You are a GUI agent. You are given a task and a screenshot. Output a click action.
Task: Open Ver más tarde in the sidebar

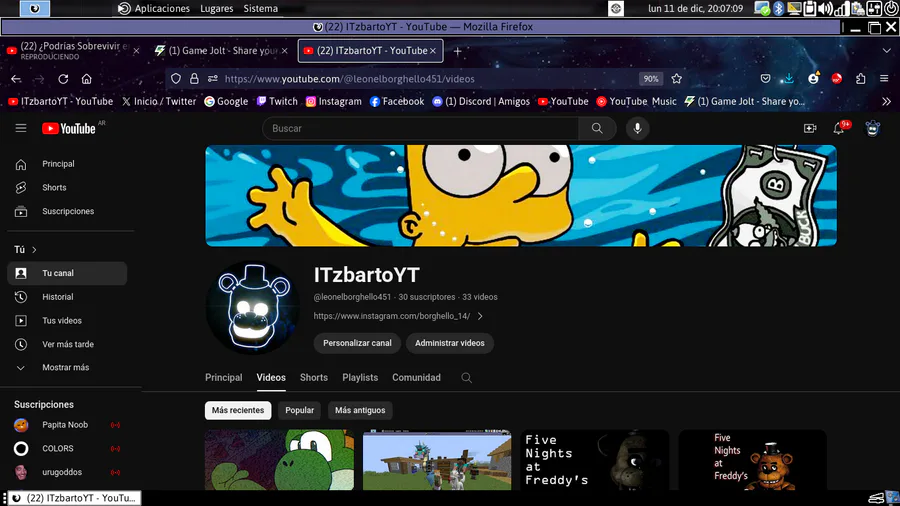[67, 344]
